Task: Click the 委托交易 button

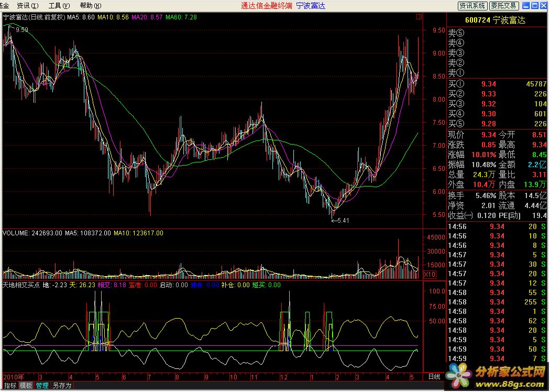Action: [x=504, y=6]
